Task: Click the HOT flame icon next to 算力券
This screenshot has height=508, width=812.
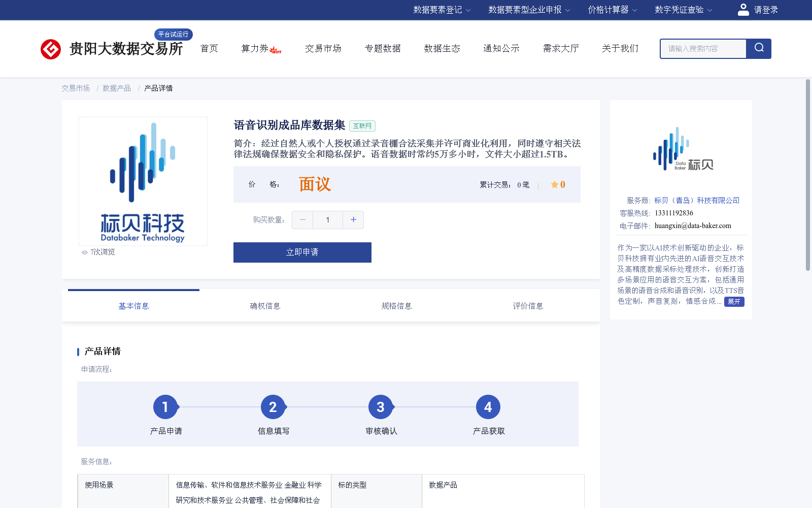Action: [x=276, y=50]
